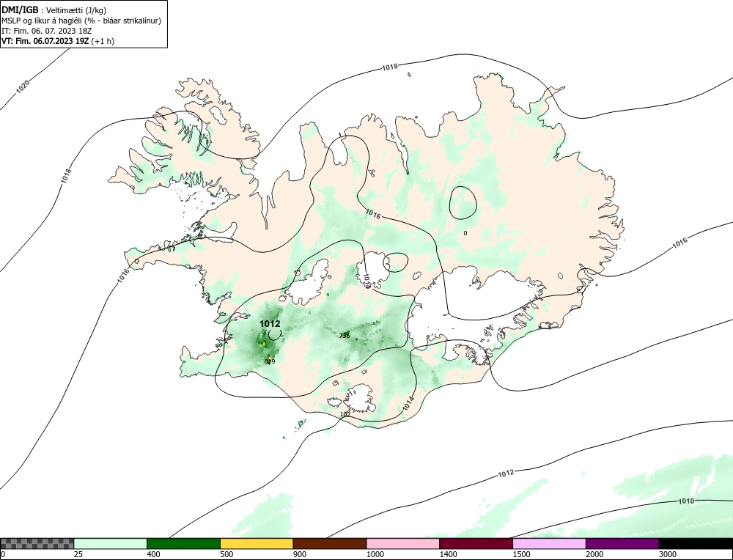733x560 pixels.
Task: Click the CAPE value label beneath the yellow maximum
Action: point(270,361)
